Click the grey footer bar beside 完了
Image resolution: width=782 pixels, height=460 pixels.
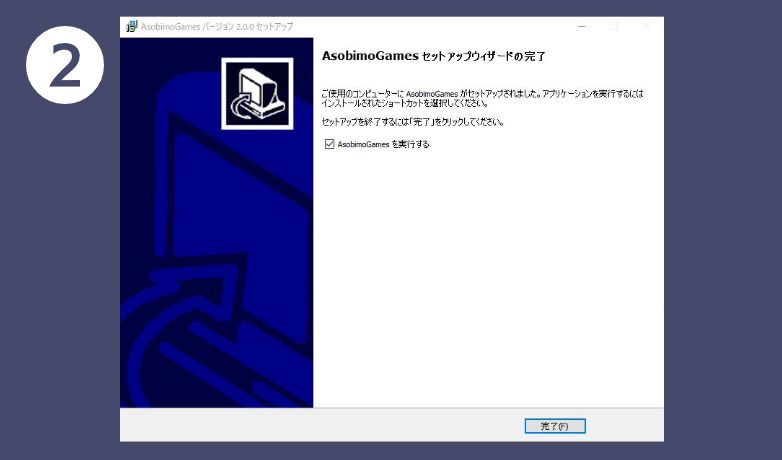[x=350, y=425]
